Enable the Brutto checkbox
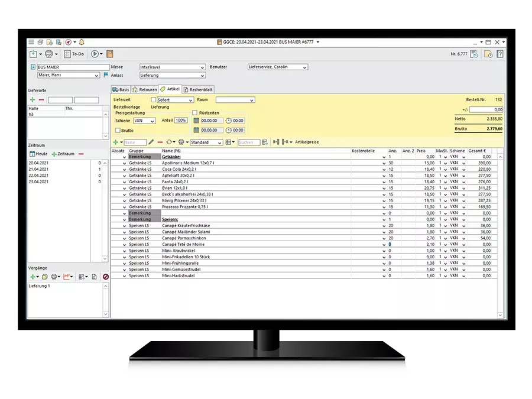This screenshot has width=532, height=399. 119,130
